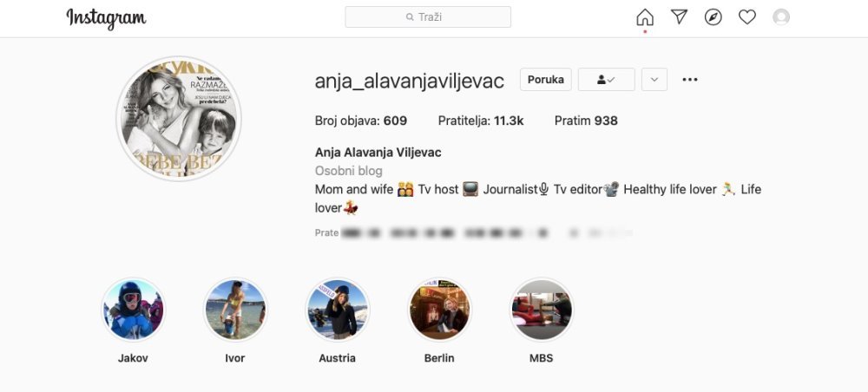Viewport: 868px width, 392px height.
Task: Open the Instagram home feed icon
Action: pyautogui.click(x=645, y=17)
